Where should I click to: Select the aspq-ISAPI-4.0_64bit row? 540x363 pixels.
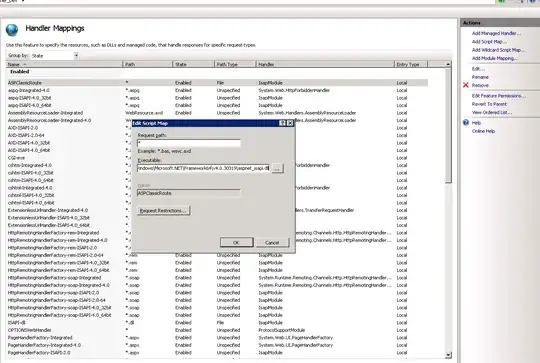(x=218, y=105)
